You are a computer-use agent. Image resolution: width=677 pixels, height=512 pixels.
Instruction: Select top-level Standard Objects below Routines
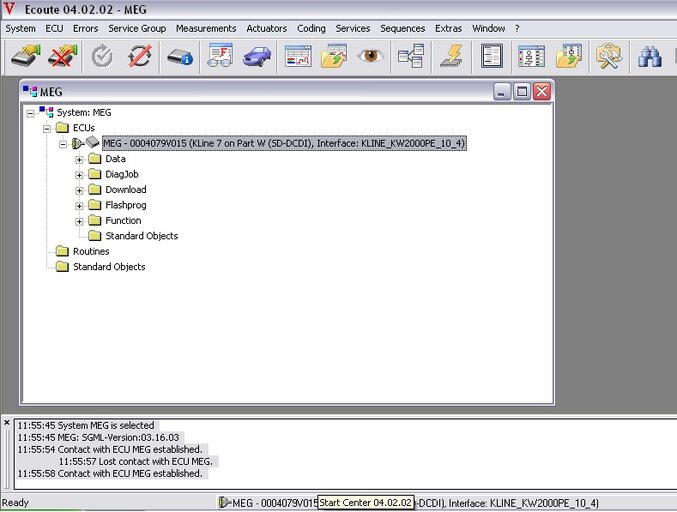(x=109, y=267)
